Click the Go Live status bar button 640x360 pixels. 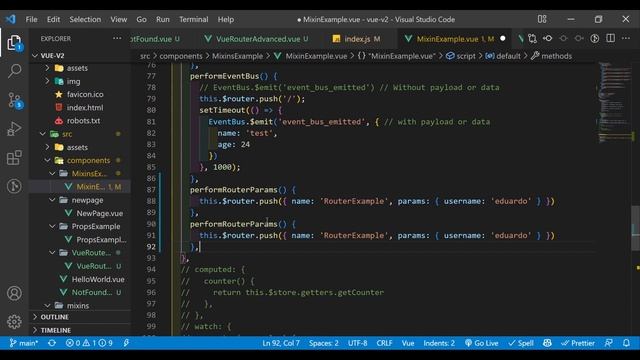[482, 343]
